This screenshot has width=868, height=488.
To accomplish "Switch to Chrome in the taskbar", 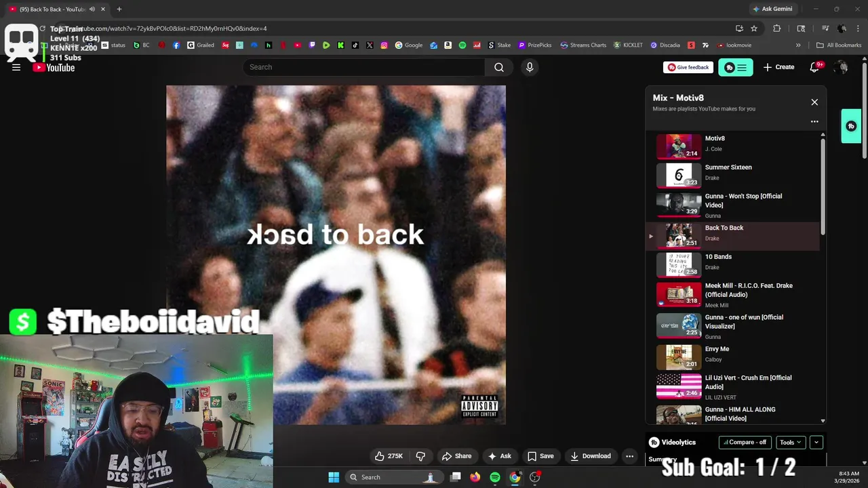I will click(x=515, y=477).
